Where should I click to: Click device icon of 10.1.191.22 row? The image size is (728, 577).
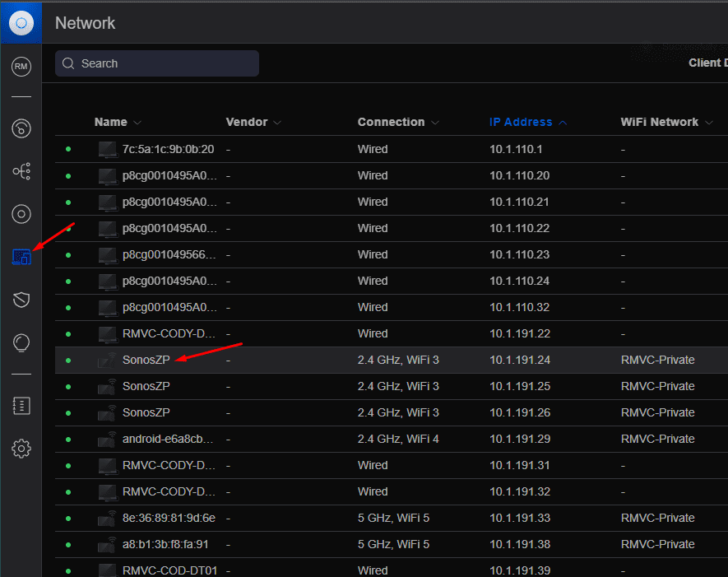click(107, 334)
